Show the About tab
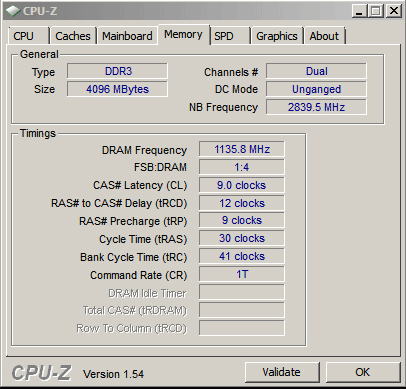 [324, 36]
